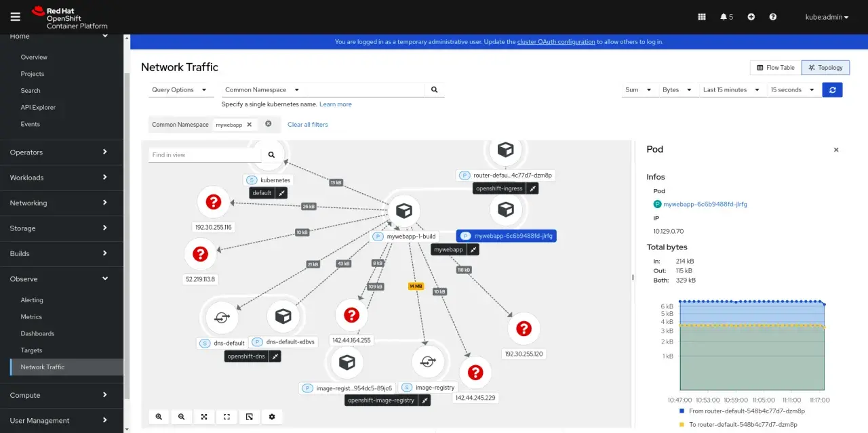Switch to Flow Table view

tap(775, 68)
